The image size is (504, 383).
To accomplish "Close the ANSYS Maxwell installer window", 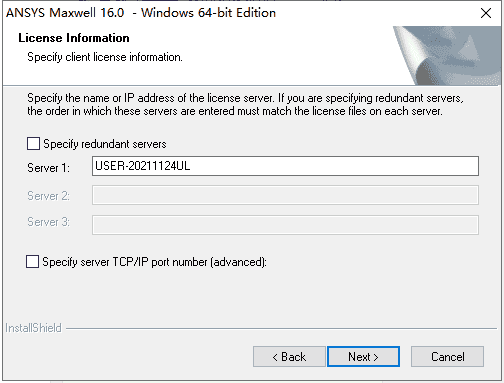I will (x=486, y=13).
